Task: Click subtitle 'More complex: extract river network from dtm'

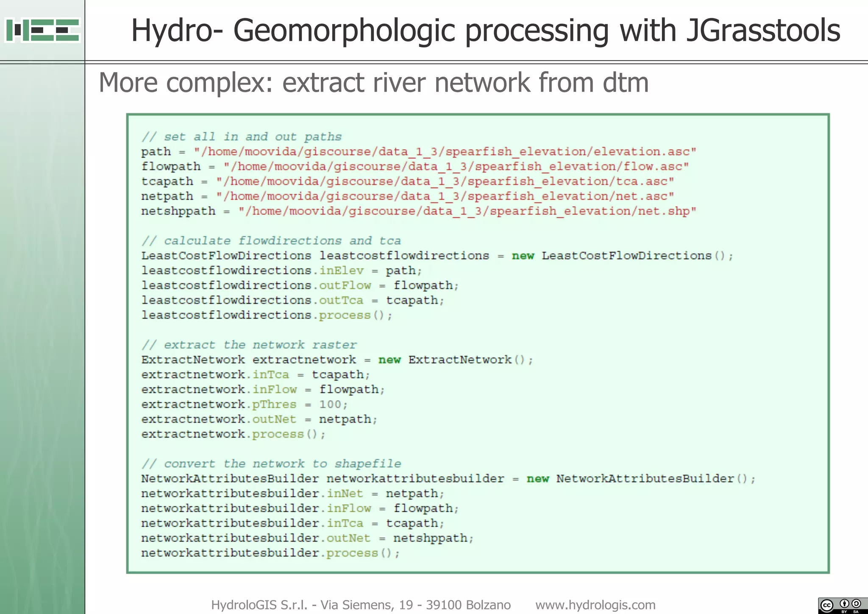Action: tap(373, 83)
